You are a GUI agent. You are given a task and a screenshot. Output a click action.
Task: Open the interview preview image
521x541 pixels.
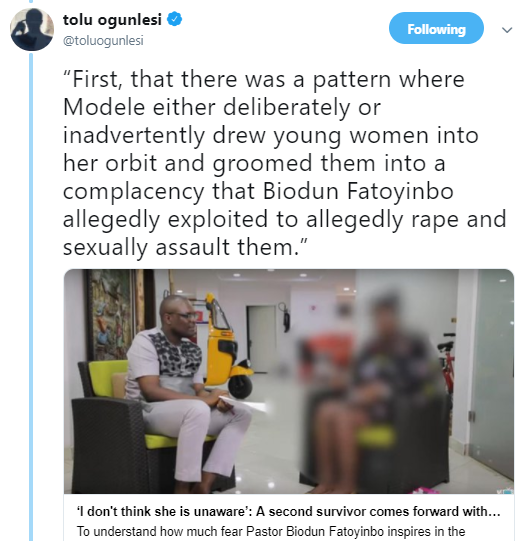click(x=289, y=381)
